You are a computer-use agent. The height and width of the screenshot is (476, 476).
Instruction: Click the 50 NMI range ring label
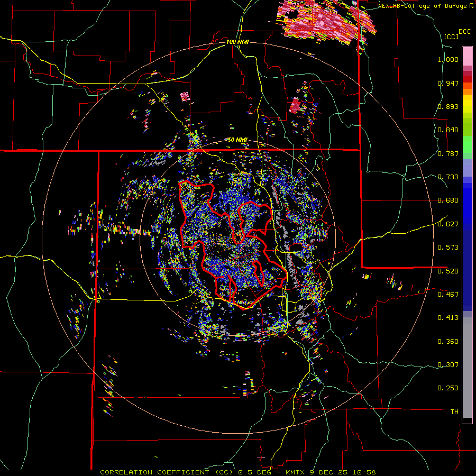(237, 140)
